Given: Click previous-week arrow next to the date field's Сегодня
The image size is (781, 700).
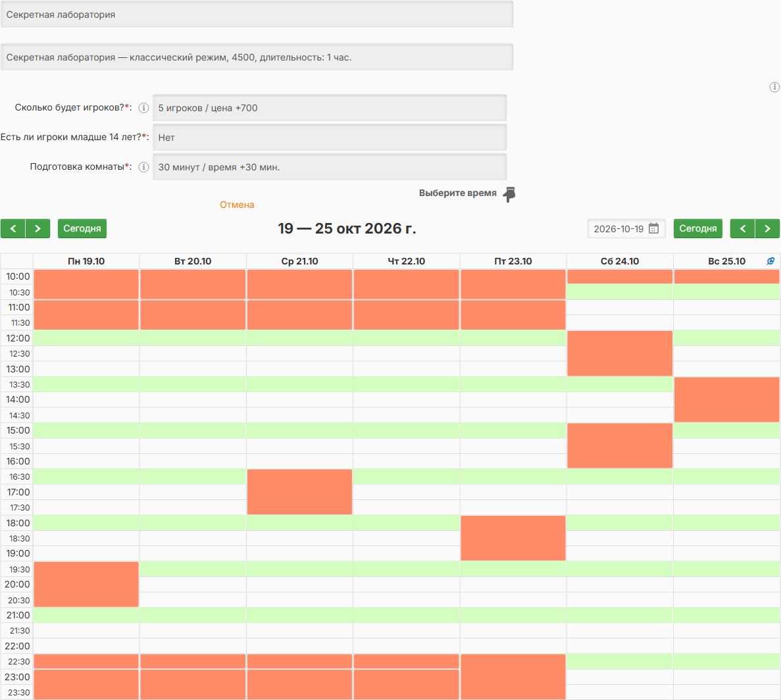Looking at the screenshot, I should pyautogui.click(x=743, y=228).
